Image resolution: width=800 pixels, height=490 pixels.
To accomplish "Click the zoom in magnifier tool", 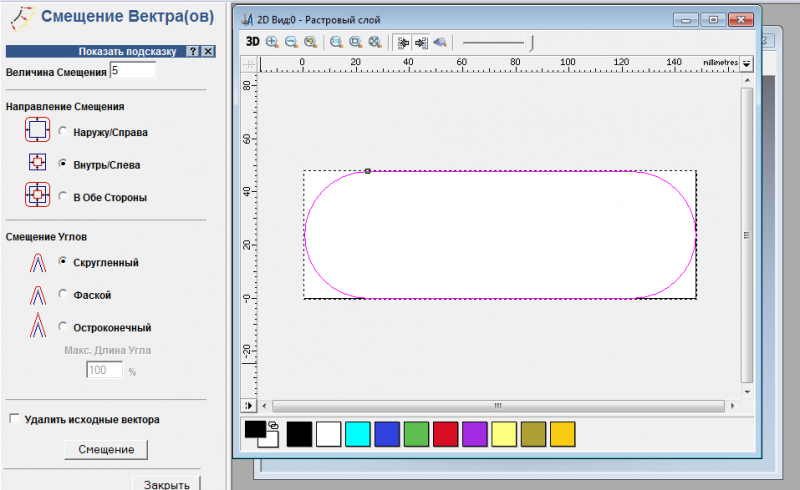I will [x=272, y=42].
